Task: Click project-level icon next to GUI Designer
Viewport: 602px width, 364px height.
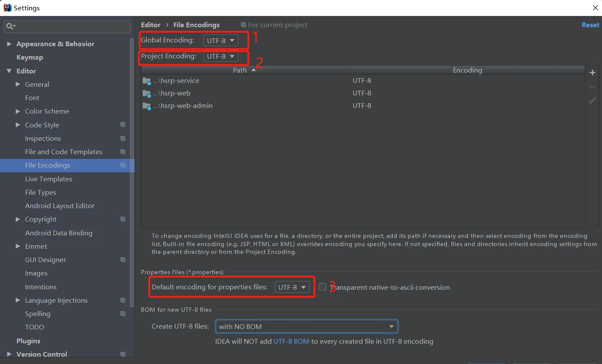Action: (x=123, y=260)
